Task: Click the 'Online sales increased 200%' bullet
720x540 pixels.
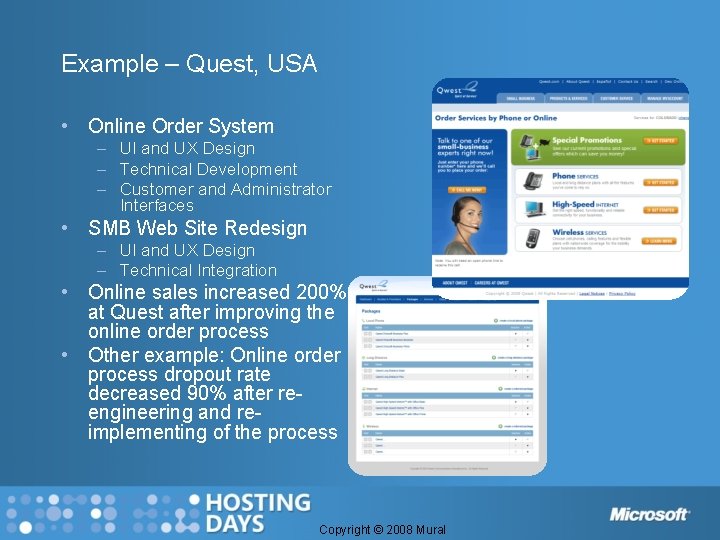Action: (217, 312)
